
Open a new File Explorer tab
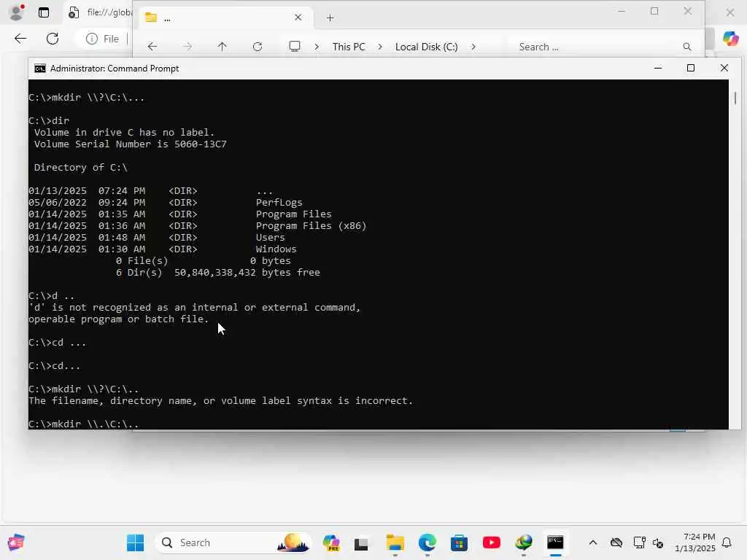(330, 18)
